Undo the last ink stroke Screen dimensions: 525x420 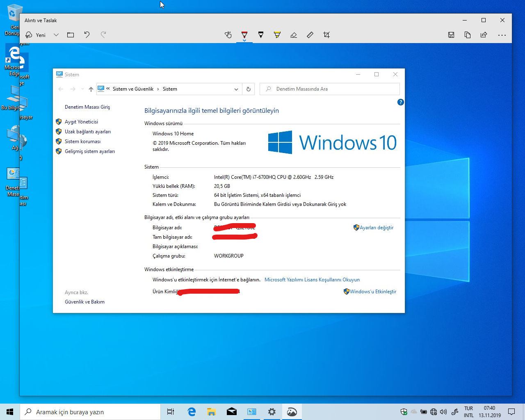87,35
